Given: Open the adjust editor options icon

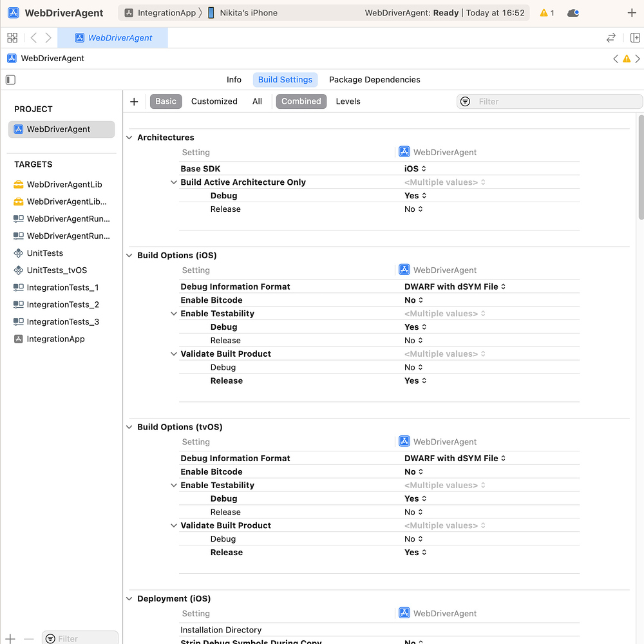Looking at the screenshot, I should click(635, 37).
